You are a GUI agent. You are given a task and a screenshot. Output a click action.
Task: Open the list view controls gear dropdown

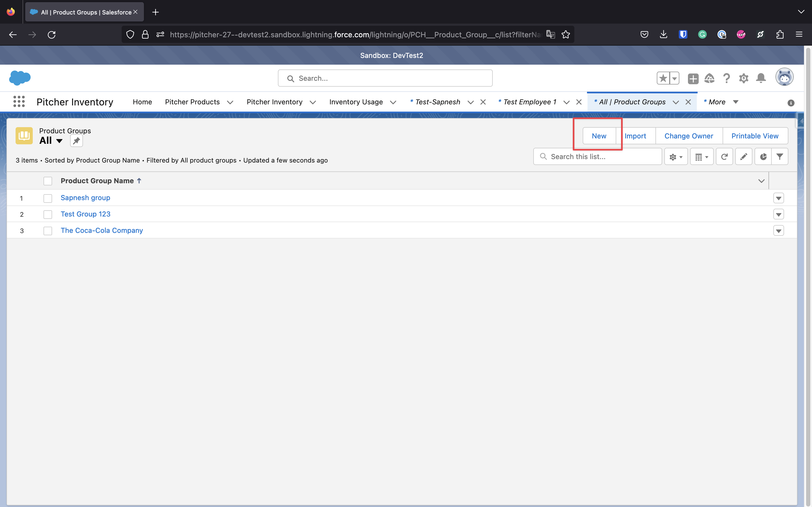(676, 157)
